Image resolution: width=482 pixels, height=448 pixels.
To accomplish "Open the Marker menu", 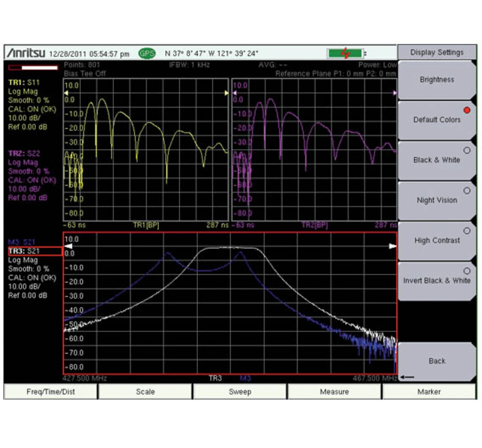I will coord(429,392).
